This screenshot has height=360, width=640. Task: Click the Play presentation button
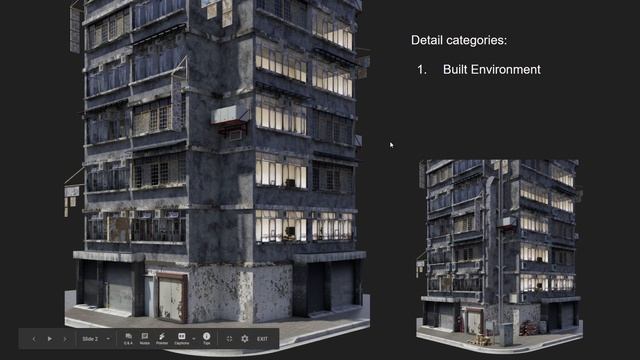point(49,339)
